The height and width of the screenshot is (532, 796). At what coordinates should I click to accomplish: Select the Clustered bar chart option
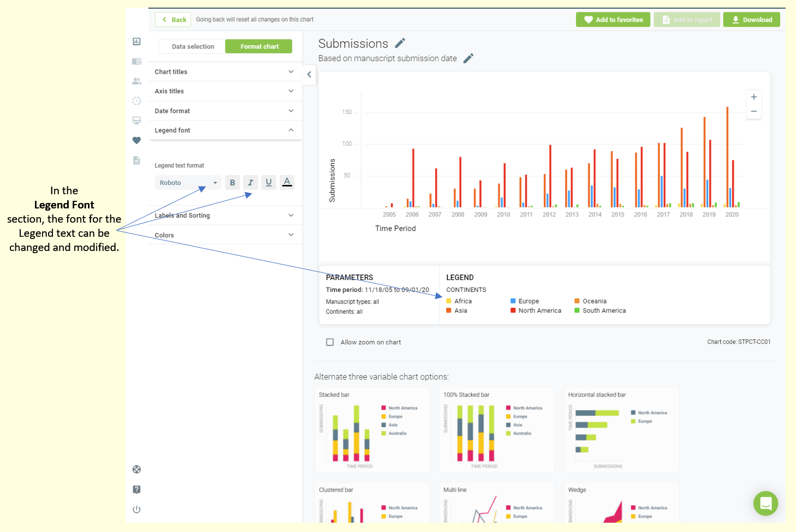pos(372,502)
